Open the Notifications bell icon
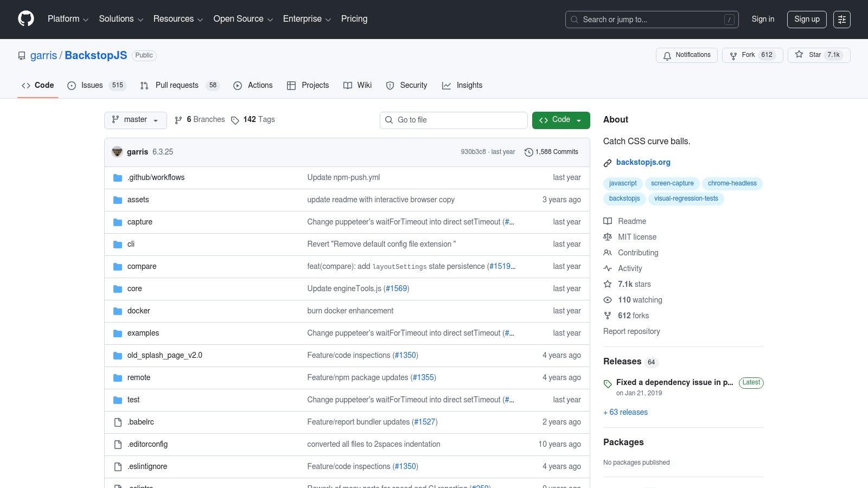The height and width of the screenshot is (488, 868). pyautogui.click(x=667, y=55)
